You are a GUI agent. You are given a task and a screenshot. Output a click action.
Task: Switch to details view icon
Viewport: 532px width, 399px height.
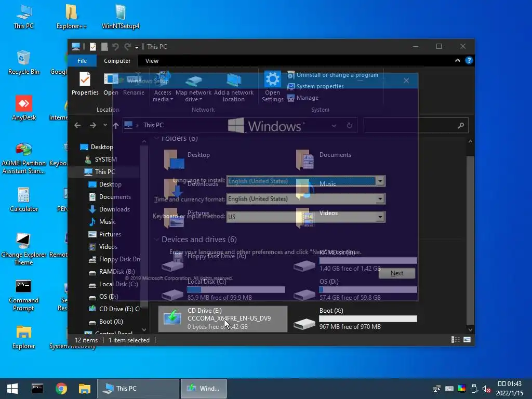pyautogui.click(x=455, y=340)
